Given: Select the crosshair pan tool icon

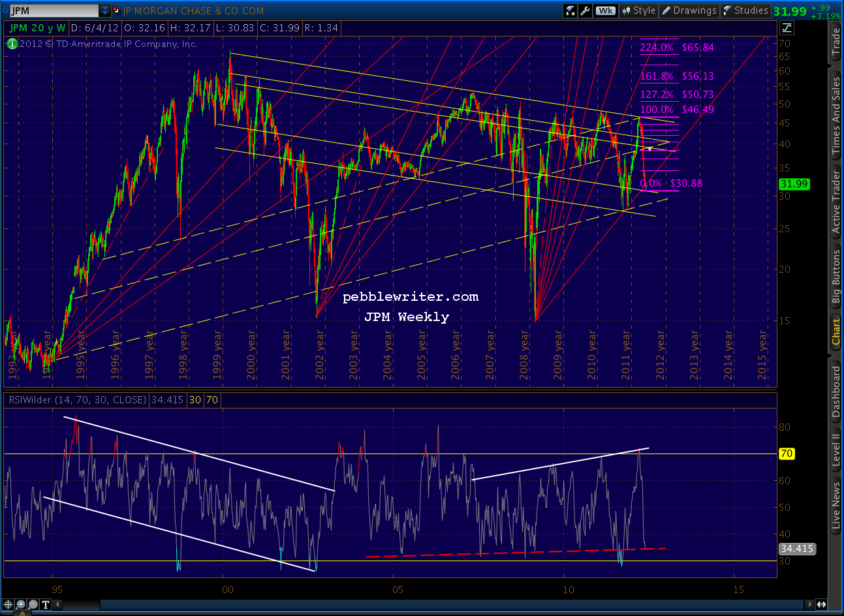Looking at the screenshot, I should pos(8,604).
